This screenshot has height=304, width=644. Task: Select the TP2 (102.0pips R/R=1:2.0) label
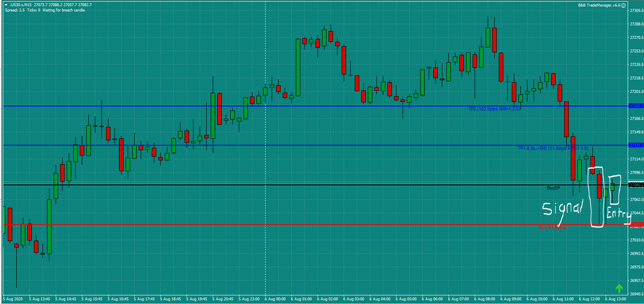pos(494,109)
